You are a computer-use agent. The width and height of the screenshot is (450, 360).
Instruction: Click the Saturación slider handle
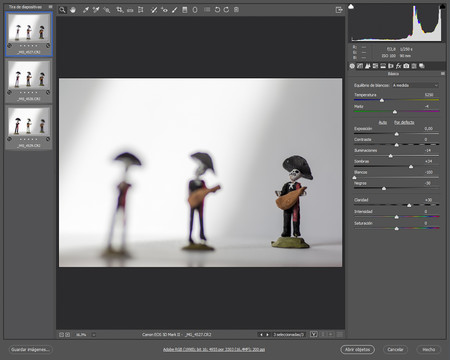pyautogui.click(x=397, y=228)
